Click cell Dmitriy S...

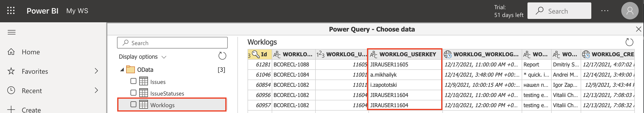click(566, 65)
